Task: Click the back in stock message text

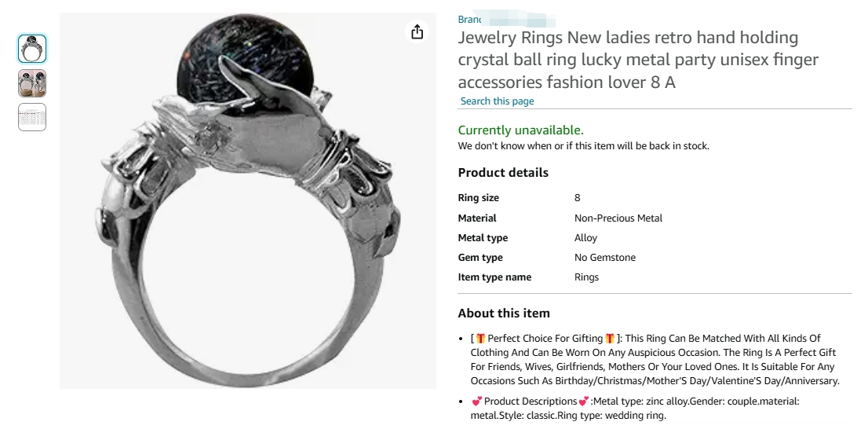Action: point(583,146)
